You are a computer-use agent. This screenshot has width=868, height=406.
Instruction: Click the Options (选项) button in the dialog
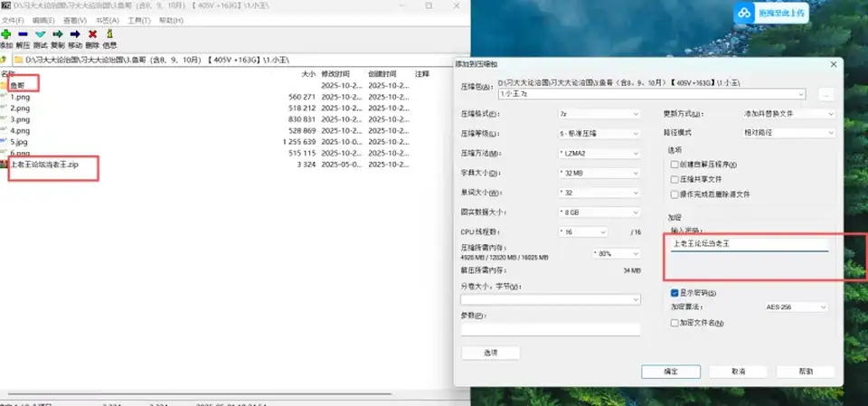click(490, 353)
